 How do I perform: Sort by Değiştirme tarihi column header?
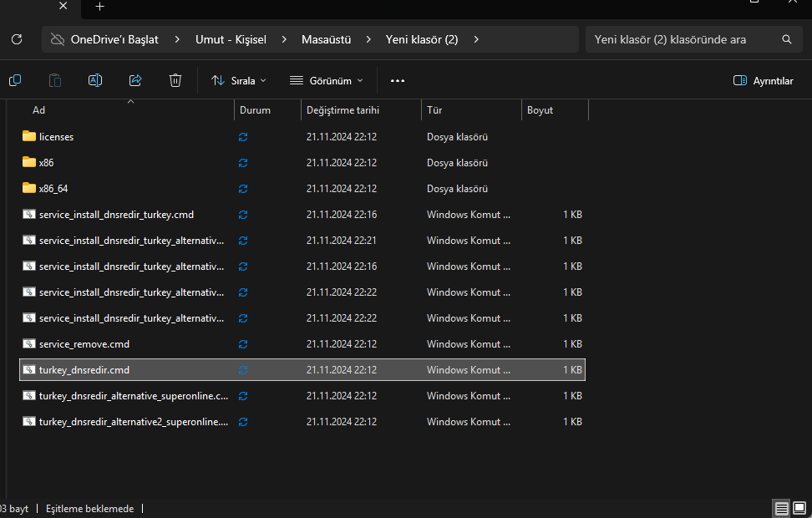click(x=343, y=110)
